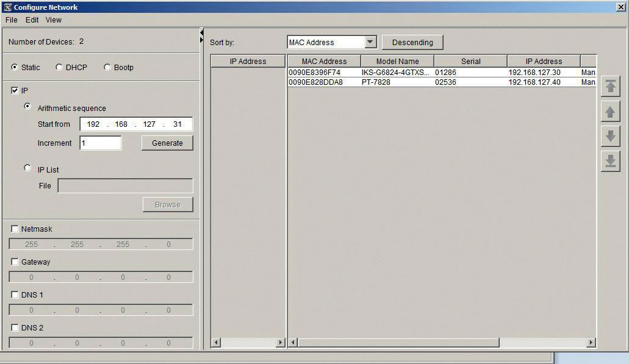Viewport: 629px width, 364px height.
Task: Click the move up arrow icon
Action: (610, 112)
